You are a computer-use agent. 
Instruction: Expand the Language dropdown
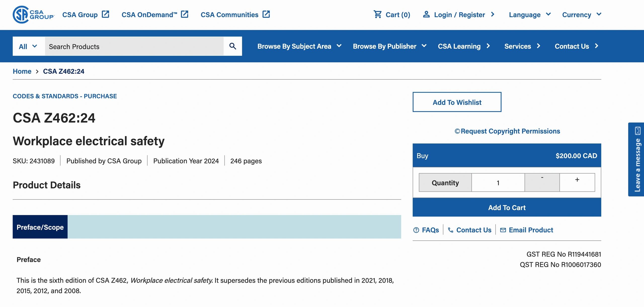click(x=530, y=15)
